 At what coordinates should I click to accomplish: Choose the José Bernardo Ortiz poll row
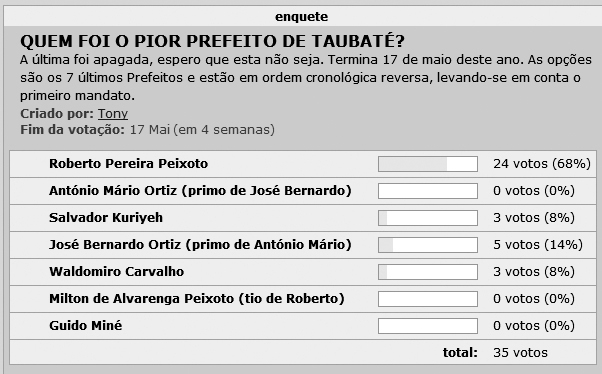tap(303, 245)
